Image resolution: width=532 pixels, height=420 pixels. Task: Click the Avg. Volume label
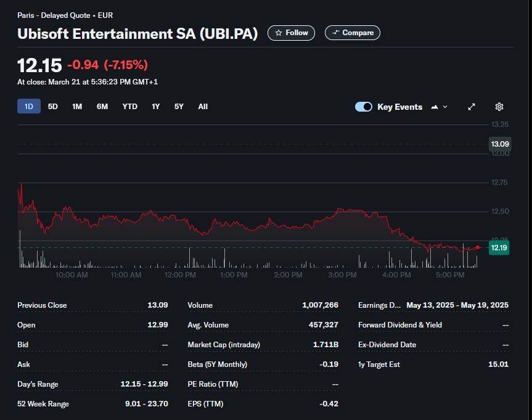pyautogui.click(x=208, y=325)
